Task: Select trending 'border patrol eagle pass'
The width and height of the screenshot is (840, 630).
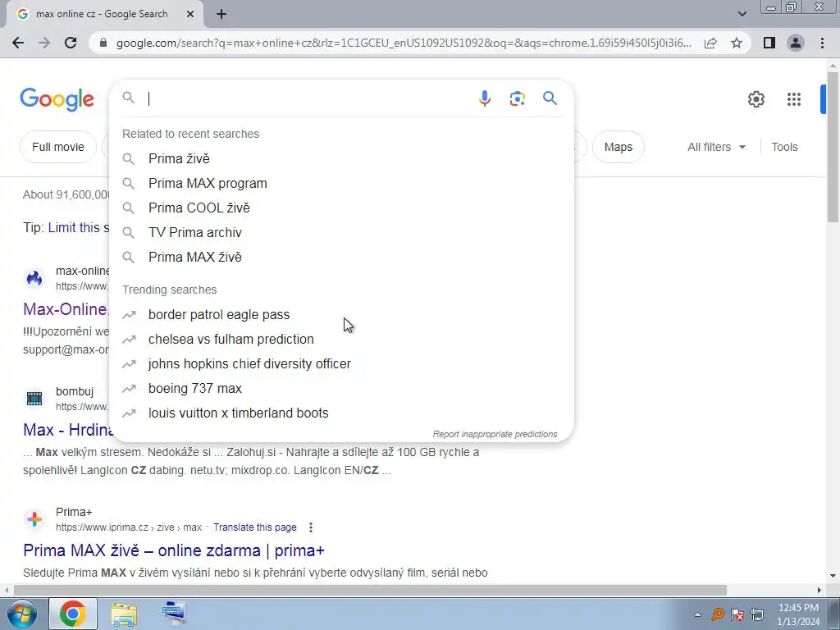Action: click(x=341, y=314)
